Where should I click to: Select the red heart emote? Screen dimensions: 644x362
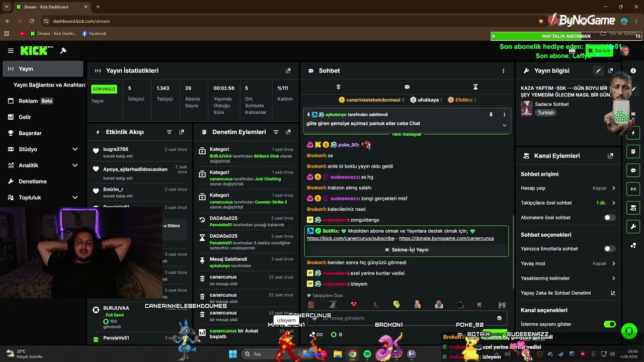coord(354,305)
